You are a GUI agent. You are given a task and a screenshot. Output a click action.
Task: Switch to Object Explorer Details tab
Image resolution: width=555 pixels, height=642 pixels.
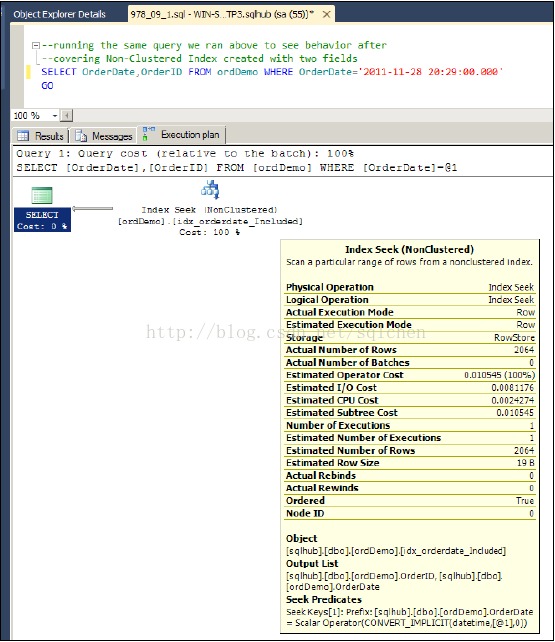[x=59, y=14]
